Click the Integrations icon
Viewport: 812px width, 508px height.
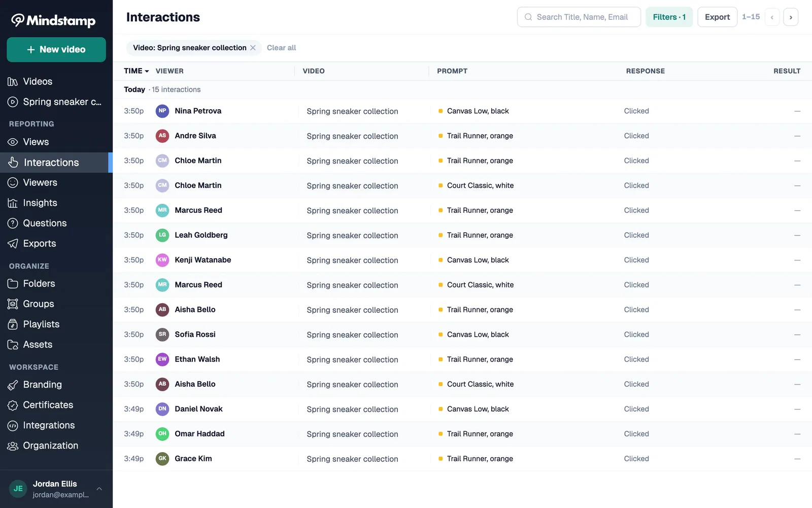[13, 426]
